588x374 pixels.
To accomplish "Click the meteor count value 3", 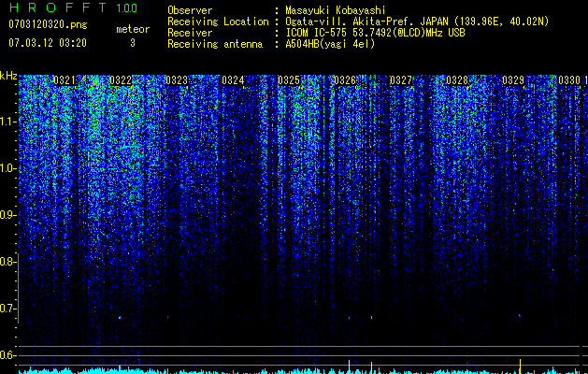I will tap(133, 43).
